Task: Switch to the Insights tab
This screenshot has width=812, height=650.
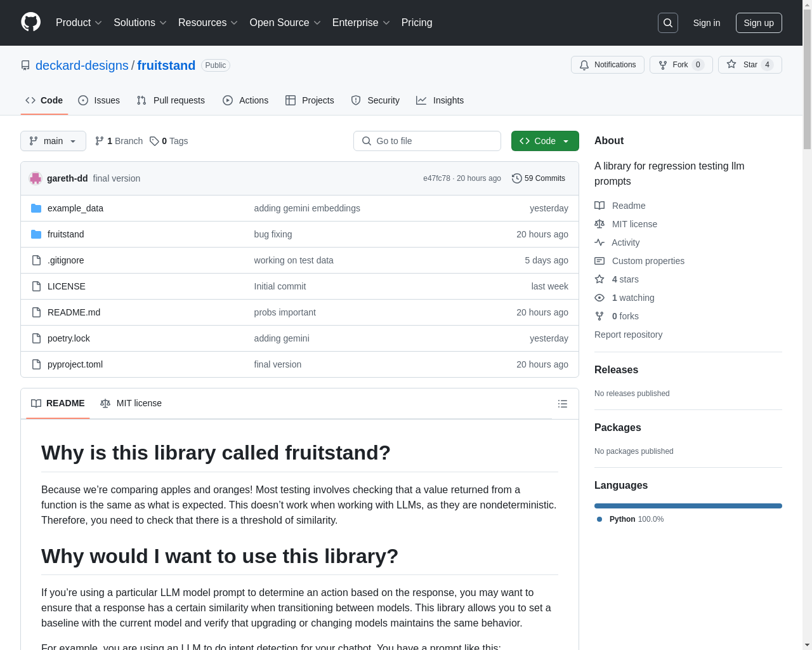Action: point(440,100)
